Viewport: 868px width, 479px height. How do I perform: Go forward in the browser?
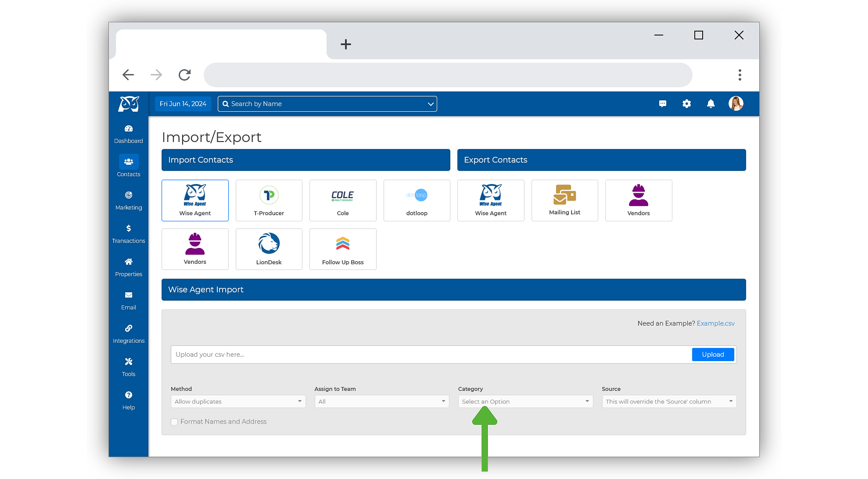pos(156,75)
